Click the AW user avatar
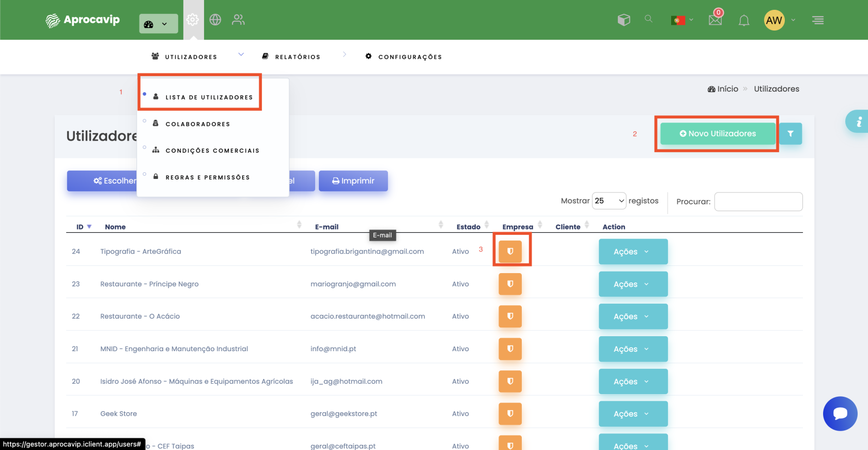The width and height of the screenshot is (868, 450). [x=774, y=20]
